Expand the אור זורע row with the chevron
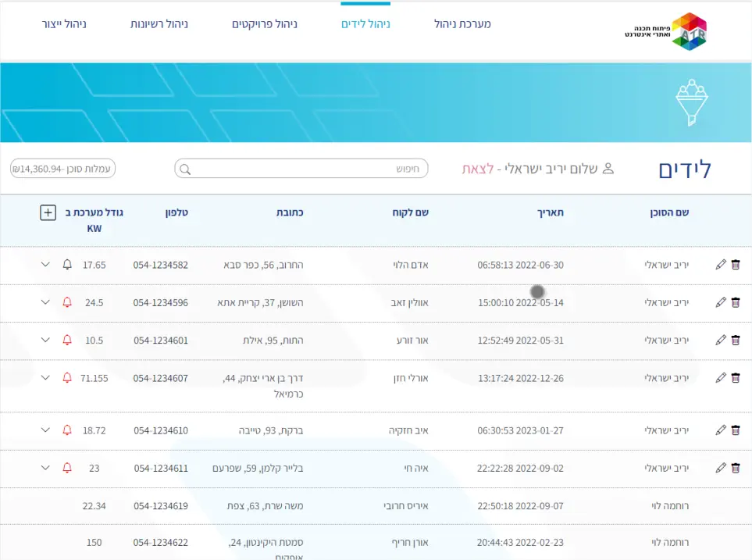Viewport: 752px width, 560px height. point(45,340)
